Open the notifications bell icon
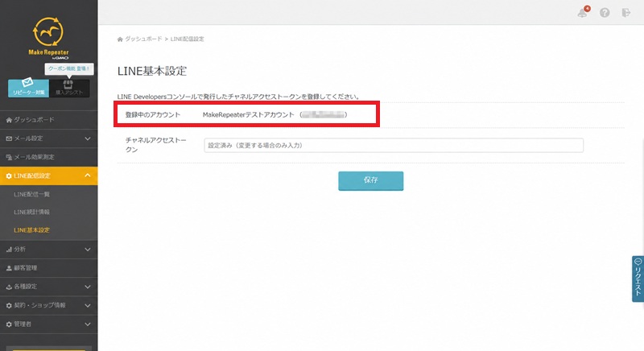Image resolution: width=644 pixels, height=351 pixels. tap(582, 13)
